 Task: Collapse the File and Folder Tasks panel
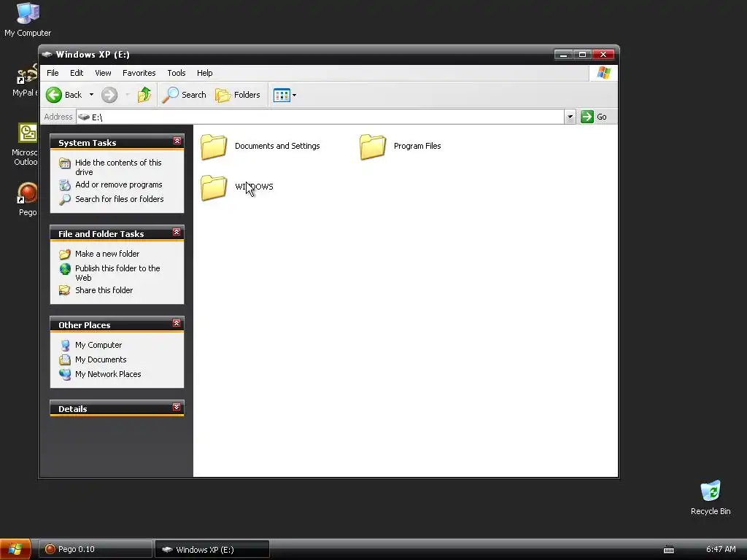[x=177, y=232]
